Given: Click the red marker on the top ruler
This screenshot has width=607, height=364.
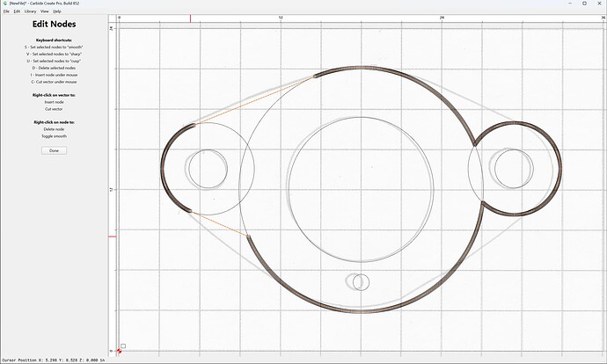Looking at the screenshot, I should click(190, 18).
